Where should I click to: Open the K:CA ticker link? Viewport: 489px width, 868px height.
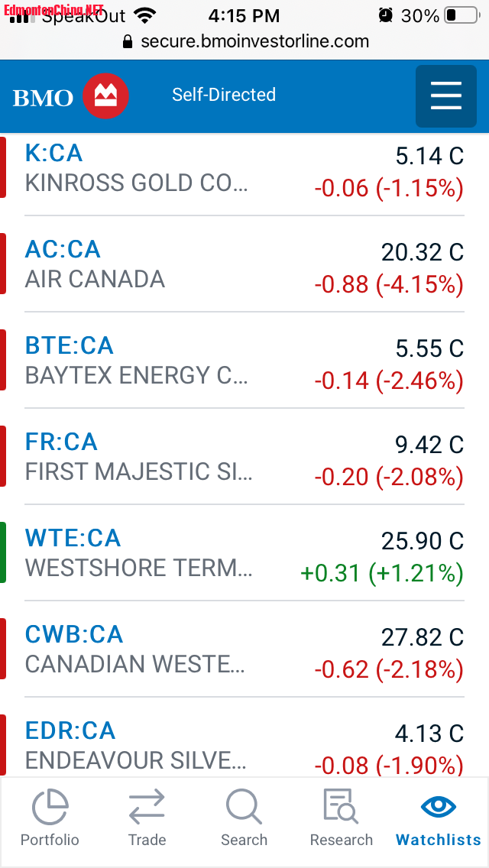[x=53, y=153]
